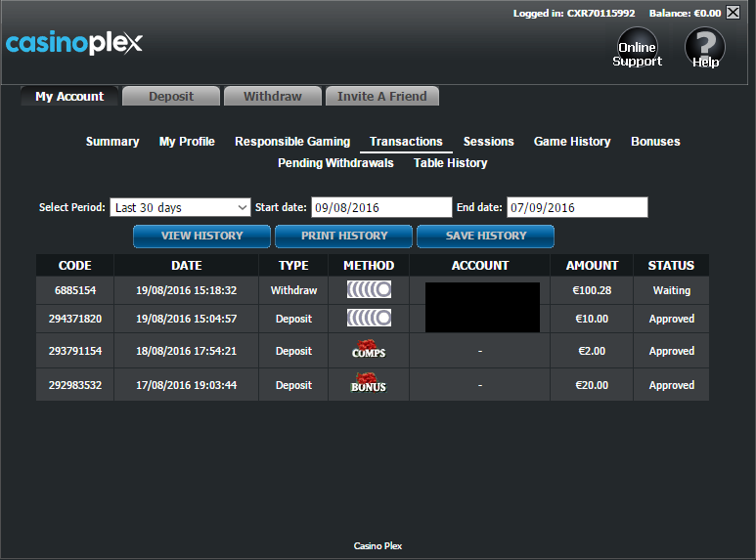This screenshot has width=756, height=560.
Task: Click the Casino Plex footer text
Action: click(378, 545)
